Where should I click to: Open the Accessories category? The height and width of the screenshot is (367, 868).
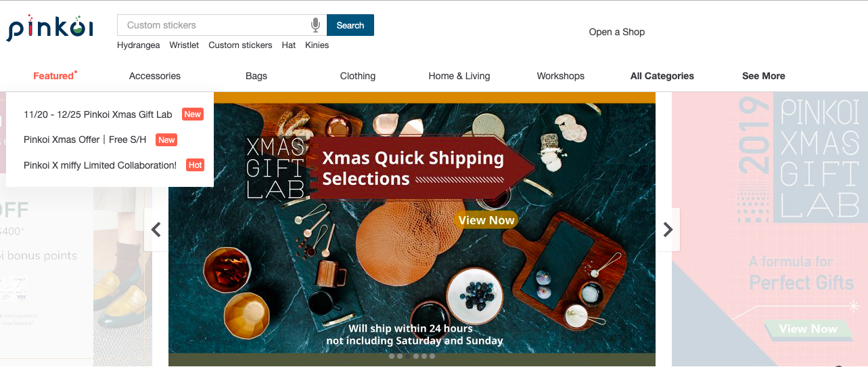[155, 76]
